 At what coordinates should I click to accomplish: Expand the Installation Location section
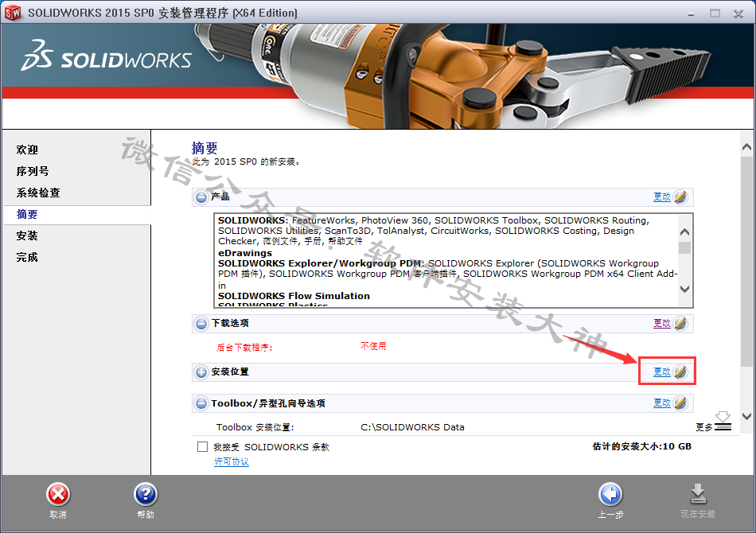201,372
